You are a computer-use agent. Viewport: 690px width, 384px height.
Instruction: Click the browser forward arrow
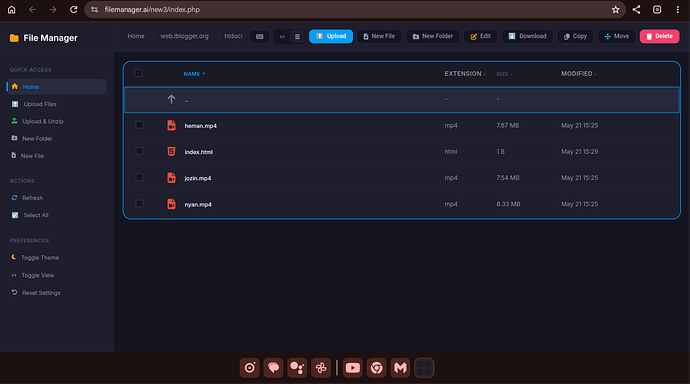(53, 10)
